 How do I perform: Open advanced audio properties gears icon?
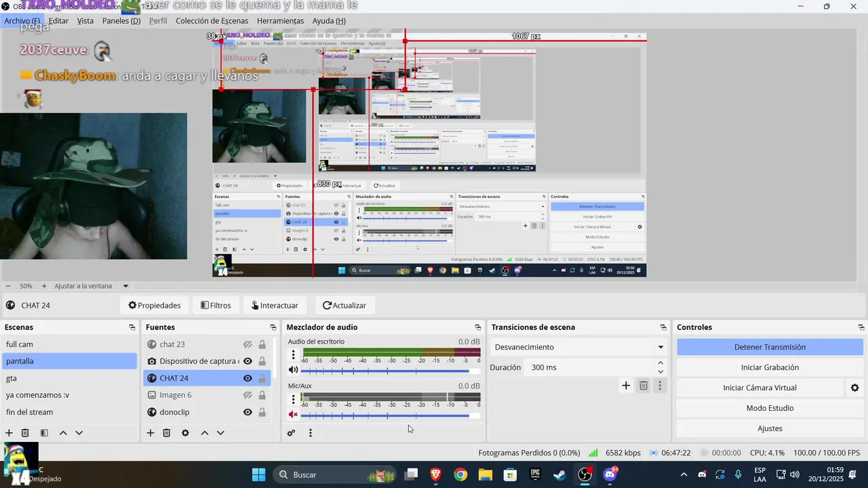[x=292, y=433]
